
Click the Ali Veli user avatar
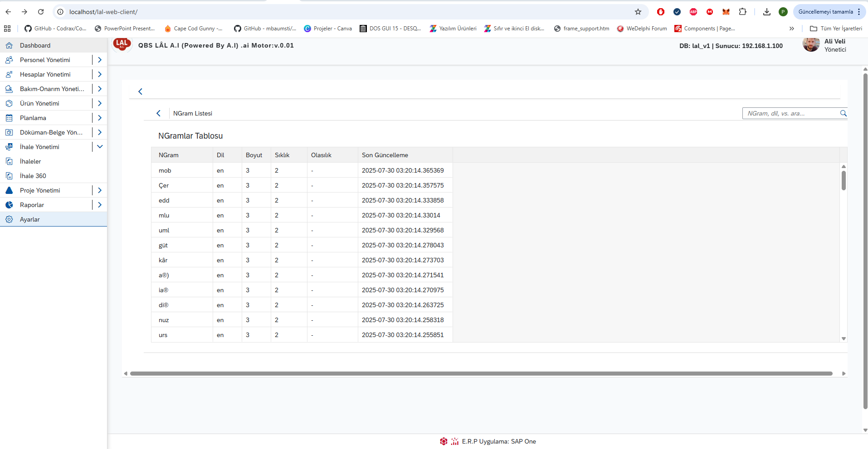point(811,44)
